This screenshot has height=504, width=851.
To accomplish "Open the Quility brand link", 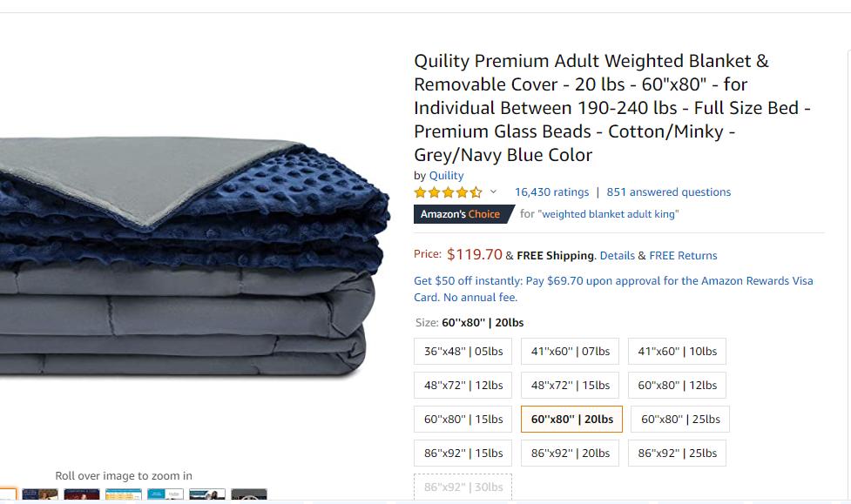I will point(446,176).
